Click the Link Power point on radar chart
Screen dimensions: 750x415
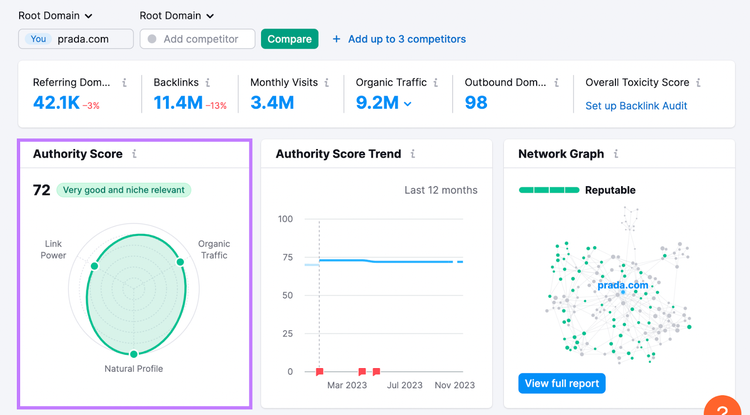tap(95, 266)
